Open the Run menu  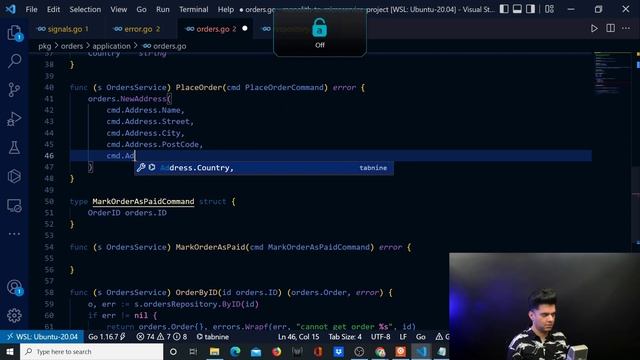pyautogui.click(x=162, y=9)
